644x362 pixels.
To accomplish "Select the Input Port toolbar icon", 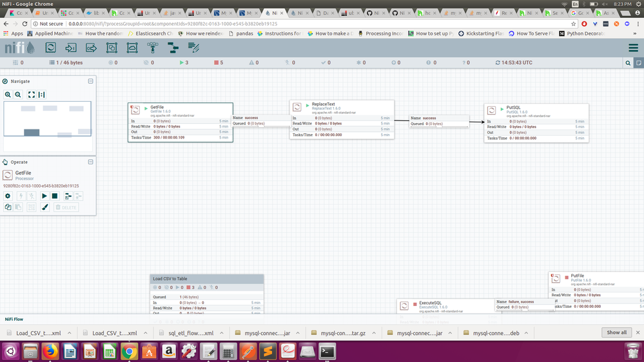I will click(x=71, y=48).
